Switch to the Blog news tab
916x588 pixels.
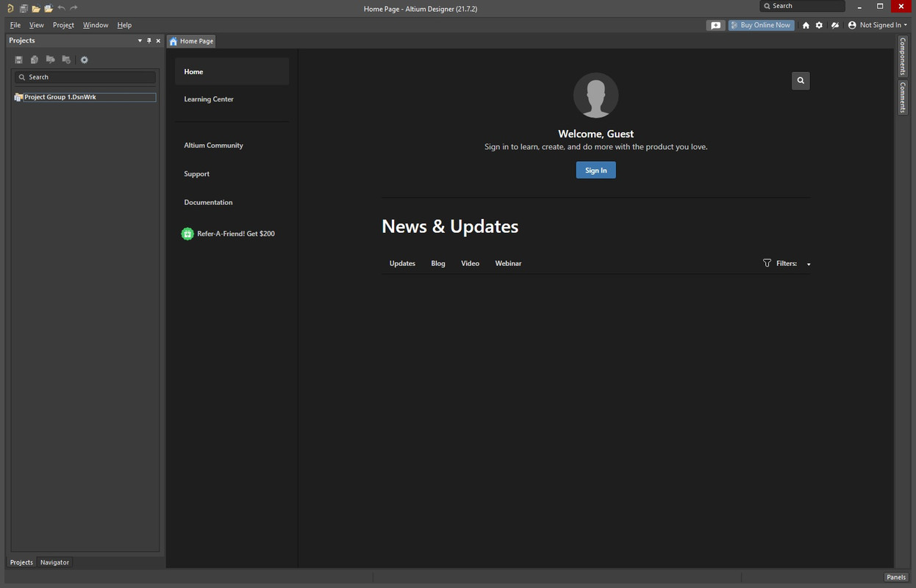[x=438, y=263]
